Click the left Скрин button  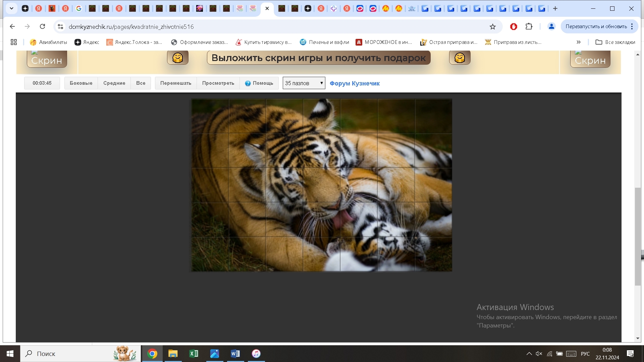tap(47, 59)
